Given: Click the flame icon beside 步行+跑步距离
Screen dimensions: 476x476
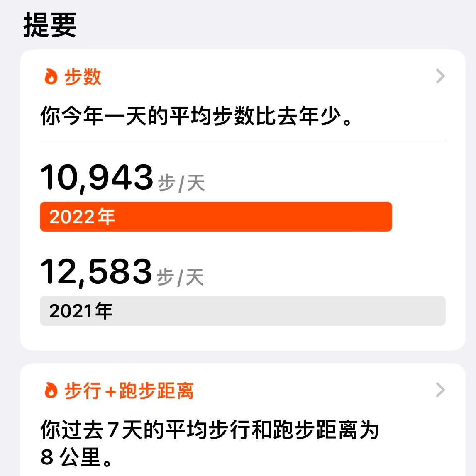Looking at the screenshot, I should tap(51, 391).
